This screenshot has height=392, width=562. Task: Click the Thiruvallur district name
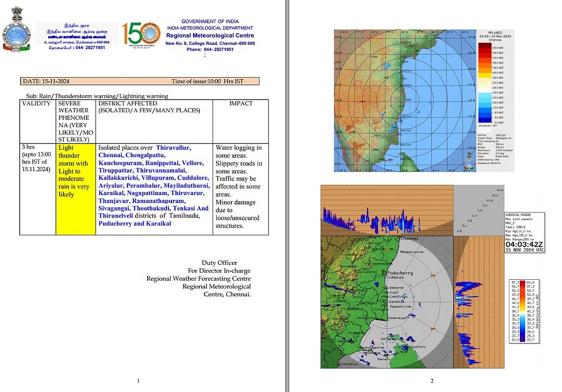174,147
